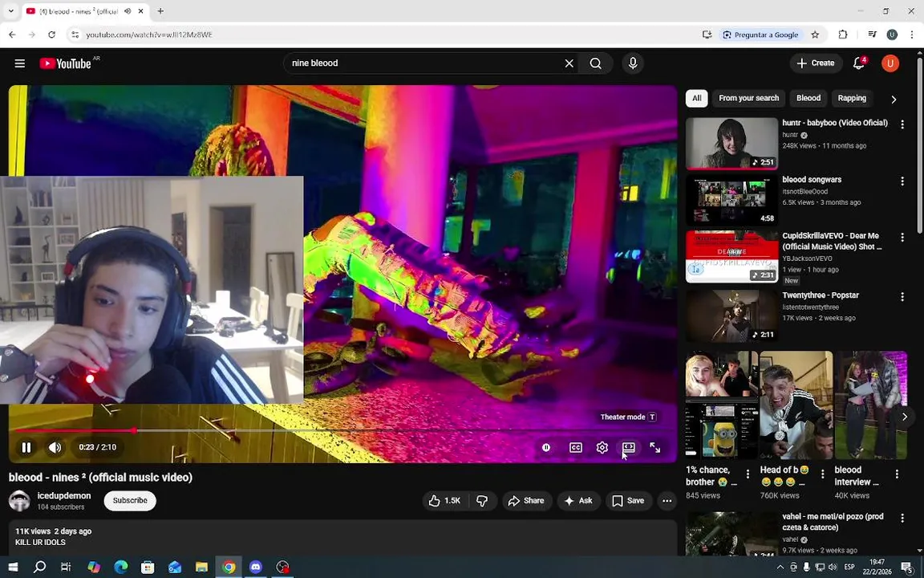Open more actions ellipsis under video
The image size is (924, 578).
click(667, 500)
